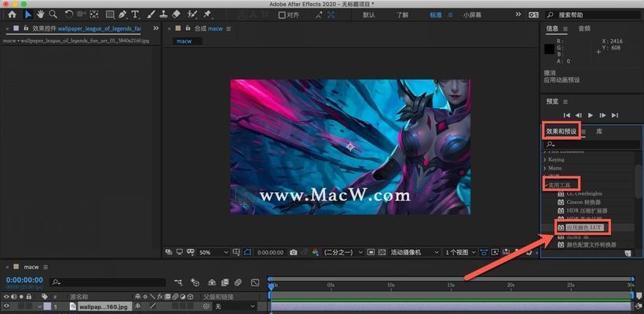Collapse the 实用工具 effects category
The width and height of the screenshot is (644, 314).
click(x=546, y=185)
